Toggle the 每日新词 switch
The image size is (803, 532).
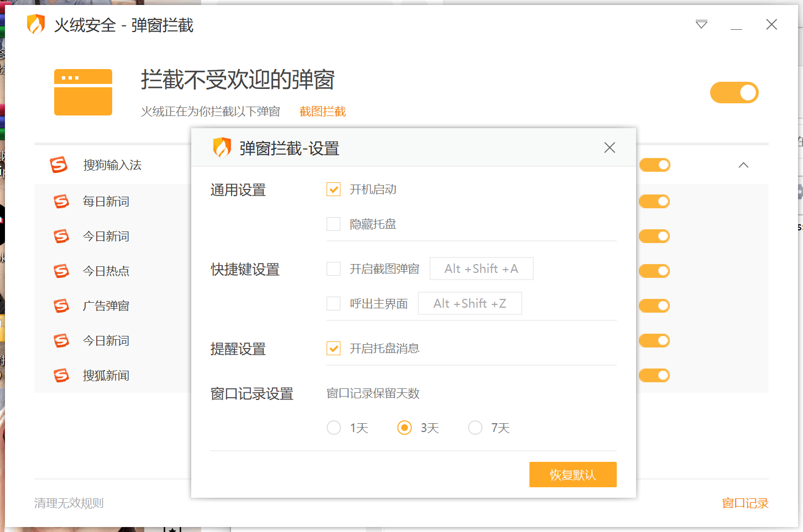tap(655, 202)
